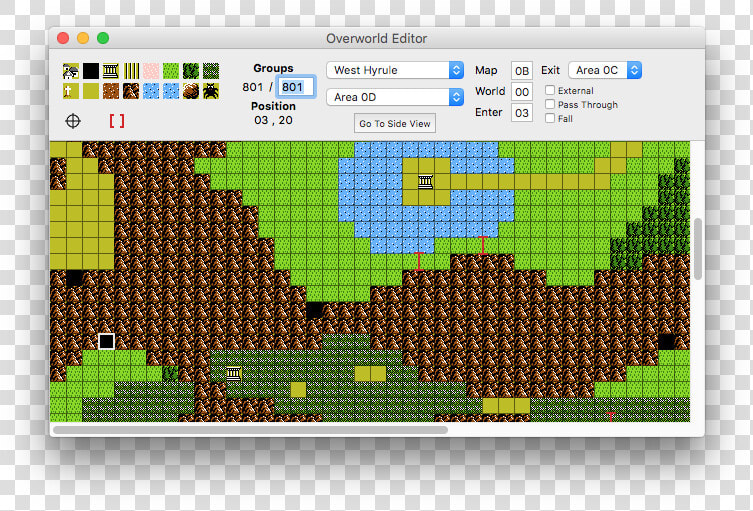The height and width of the screenshot is (511, 753).
Task: Pick the water tile beside the boulder tile
Action: pos(171,91)
